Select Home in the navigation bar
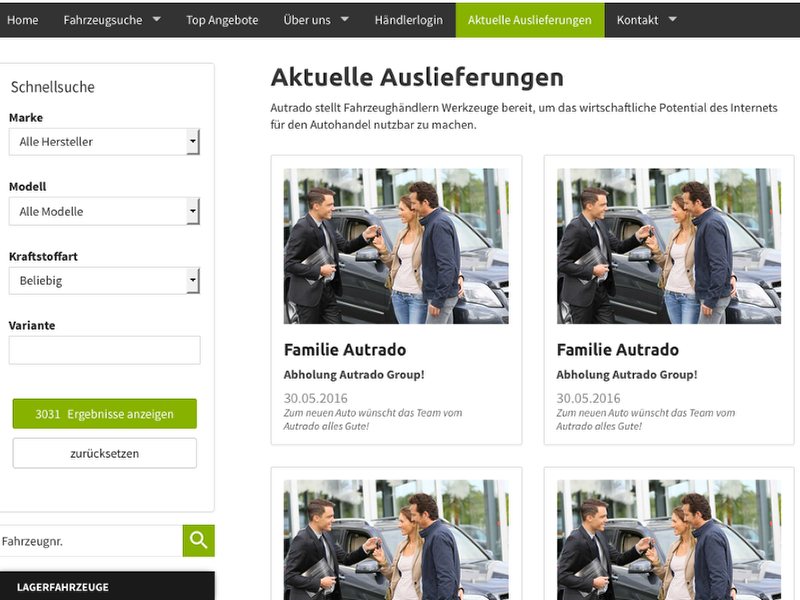Screen dimensions: 800x600 pyautogui.click(x=23, y=19)
